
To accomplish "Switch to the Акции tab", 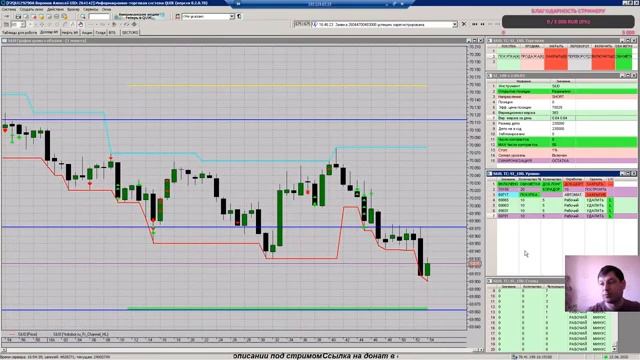I will pos(87,32).
